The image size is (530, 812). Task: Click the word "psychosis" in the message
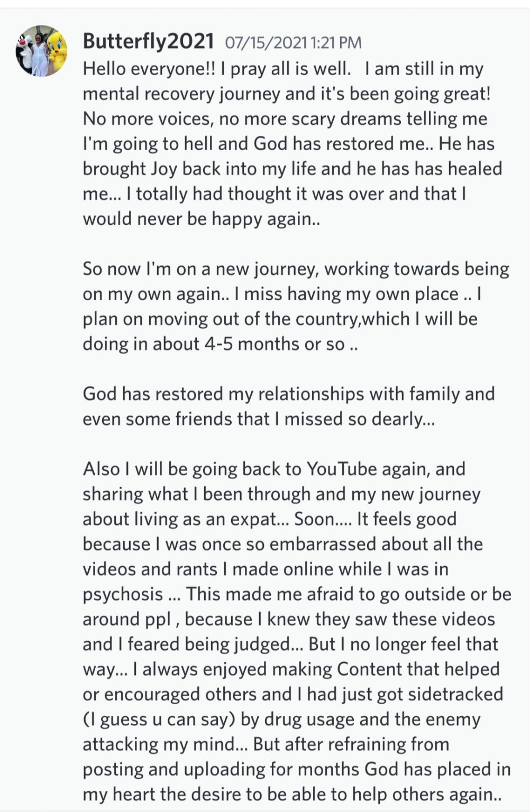point(123,594)
